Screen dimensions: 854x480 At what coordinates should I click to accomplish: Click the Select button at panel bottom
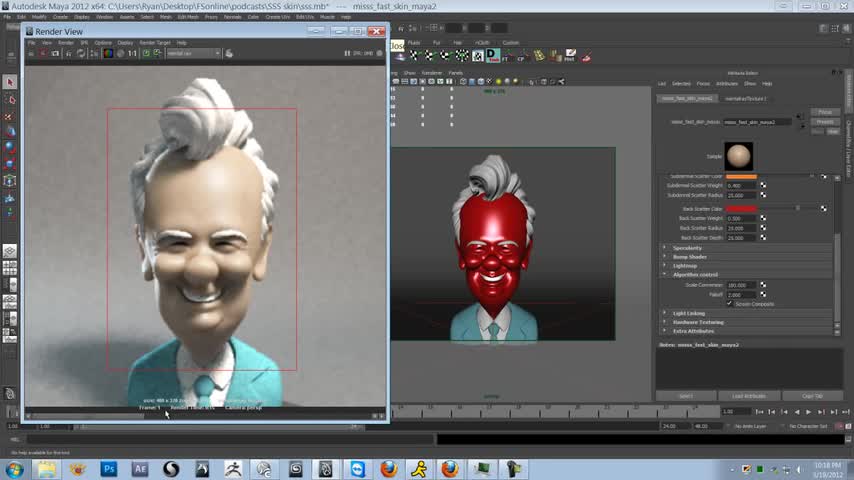pyautogui.click(x=686, y=396)
